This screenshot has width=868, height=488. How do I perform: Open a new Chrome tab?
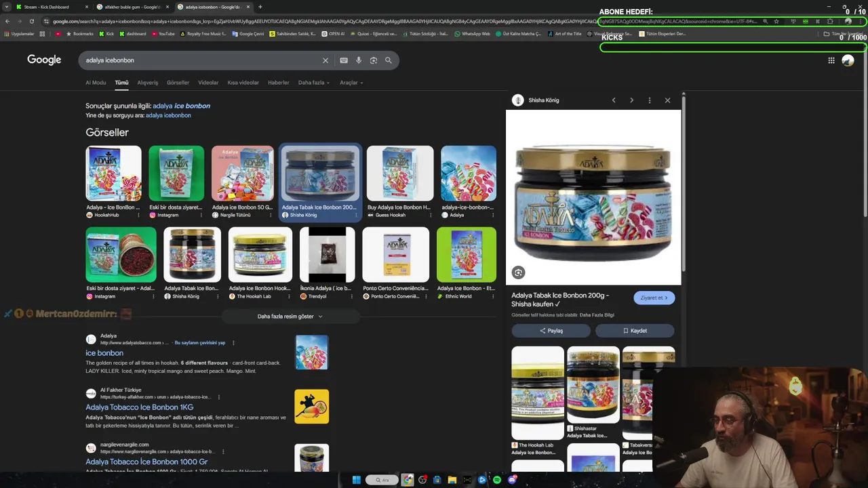(x=260, y=7)
